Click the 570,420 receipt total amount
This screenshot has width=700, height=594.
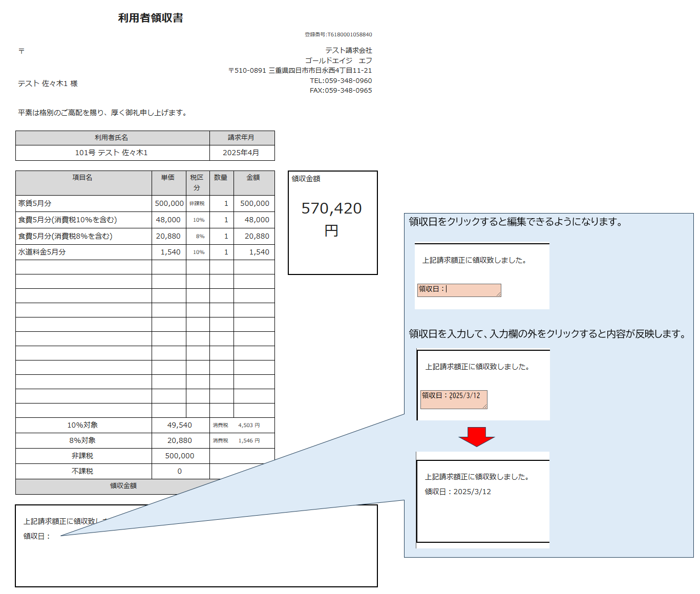(x=332, y=208)
